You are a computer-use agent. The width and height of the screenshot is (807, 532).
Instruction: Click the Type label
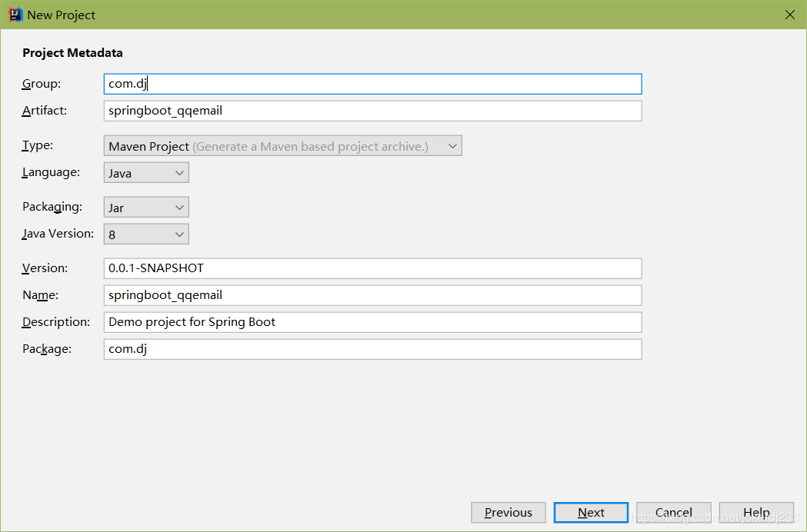37,145
